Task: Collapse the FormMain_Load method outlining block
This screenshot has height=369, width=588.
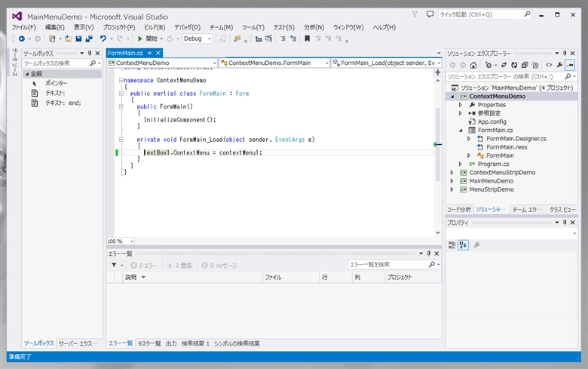Action: (121, 140)
